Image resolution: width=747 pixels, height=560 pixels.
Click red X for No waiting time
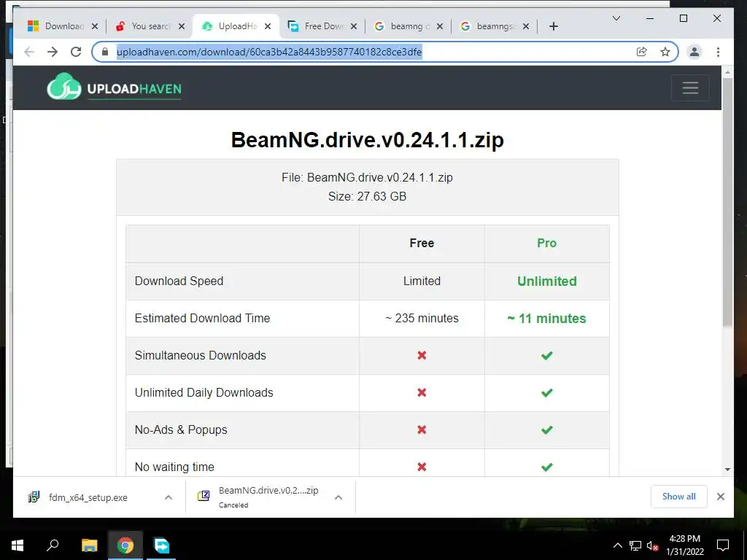point(422,467)
